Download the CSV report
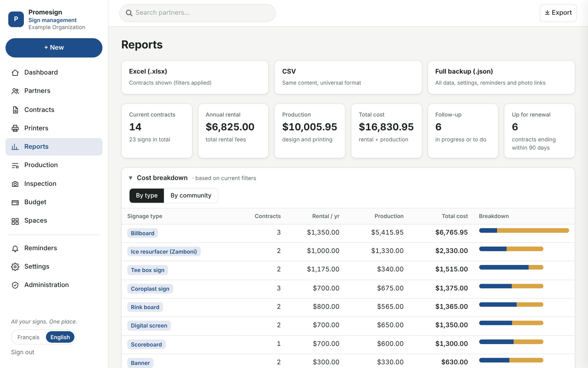Screen dimensions: 588x368 point(348,77)
